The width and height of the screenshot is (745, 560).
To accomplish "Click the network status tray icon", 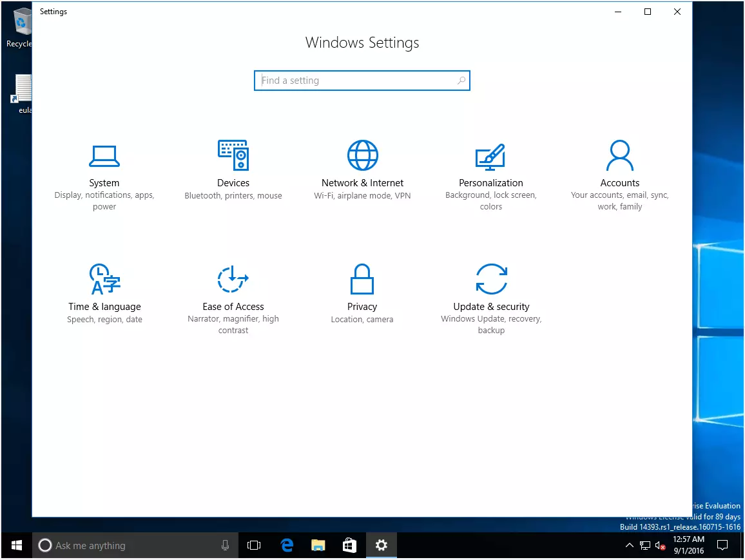I will click(644, 545).
